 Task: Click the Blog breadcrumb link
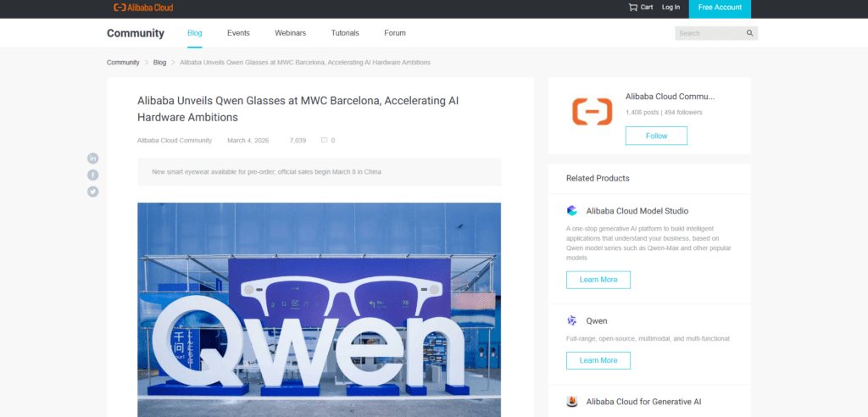[x=159, y=63]
